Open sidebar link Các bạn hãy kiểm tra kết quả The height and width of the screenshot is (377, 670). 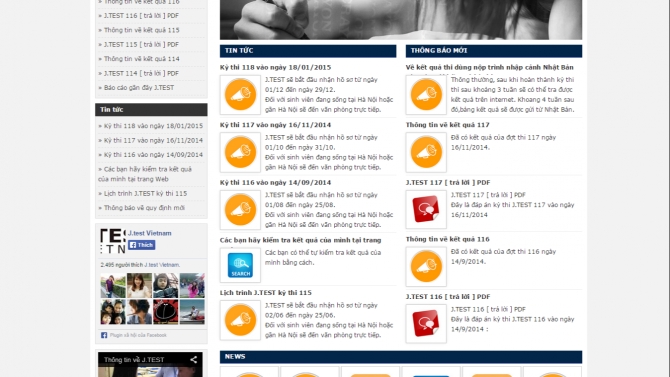point(145,174)
